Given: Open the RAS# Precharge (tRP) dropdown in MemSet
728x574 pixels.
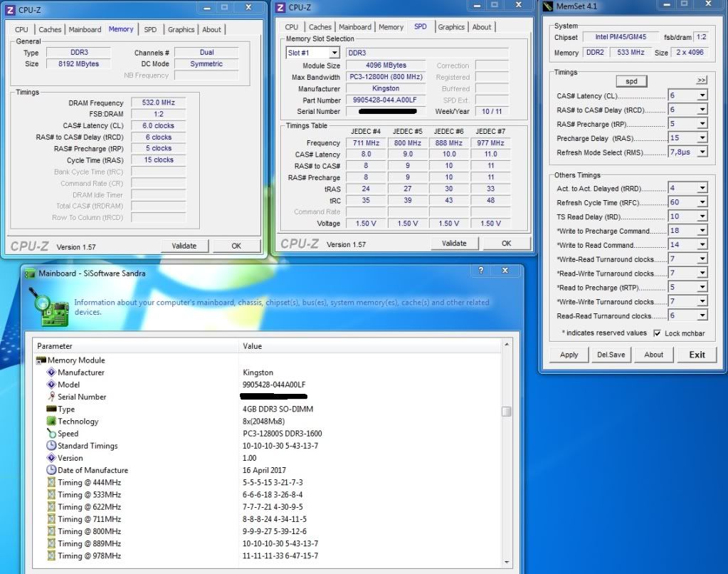Looking at the screenshot, I should [x=702, y=124].
